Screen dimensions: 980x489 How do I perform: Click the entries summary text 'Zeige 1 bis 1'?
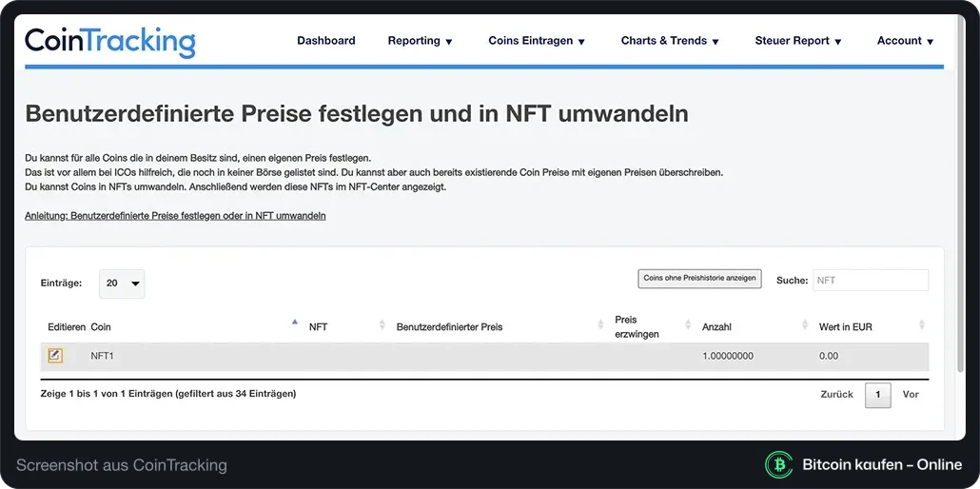(x=168, y=394)
